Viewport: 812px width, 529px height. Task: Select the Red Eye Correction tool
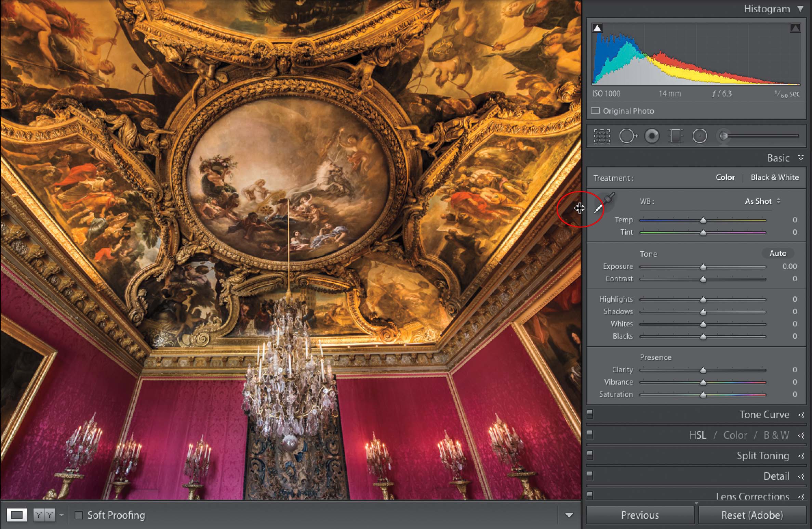tap(652, 136)
